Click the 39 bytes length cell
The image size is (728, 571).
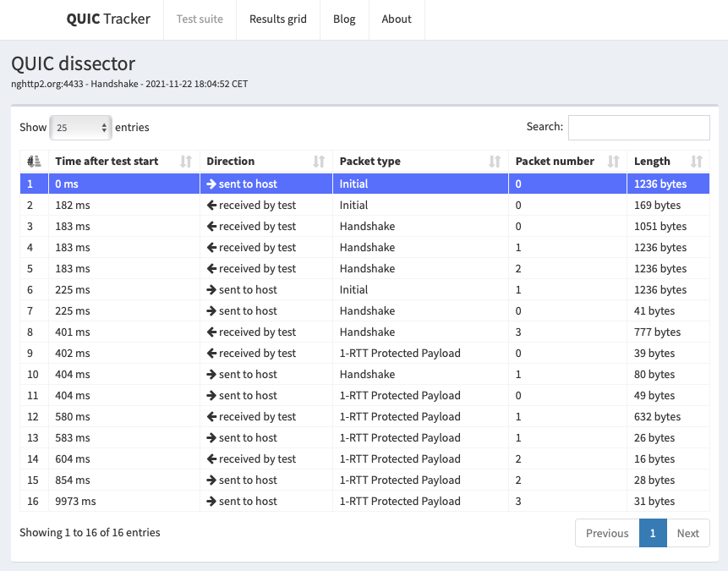click(668, 353)
